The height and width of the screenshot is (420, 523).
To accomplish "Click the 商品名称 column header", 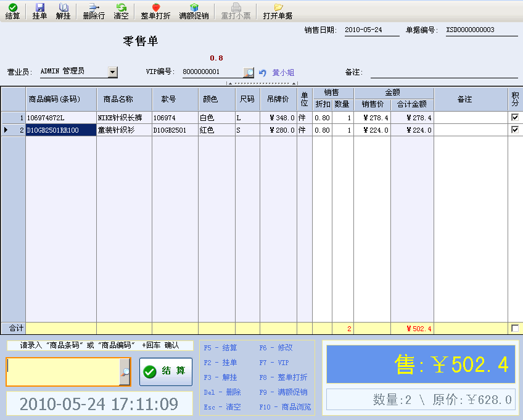I will pos(125,99).
